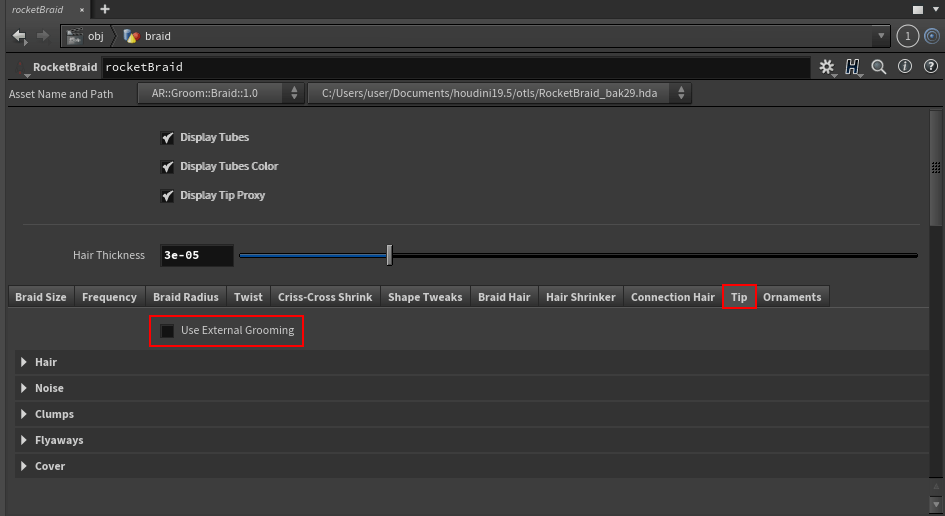The height and width of the screenshot is (516, 945).
Task: Click the scrollbar down arrow
Action: 936,504
